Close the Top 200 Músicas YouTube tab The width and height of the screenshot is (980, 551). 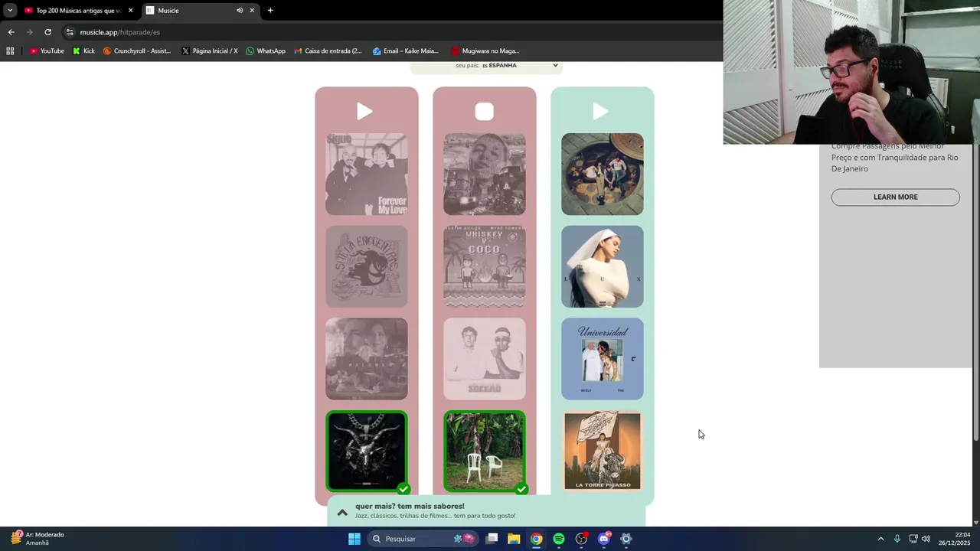click(x=130, y=11)
